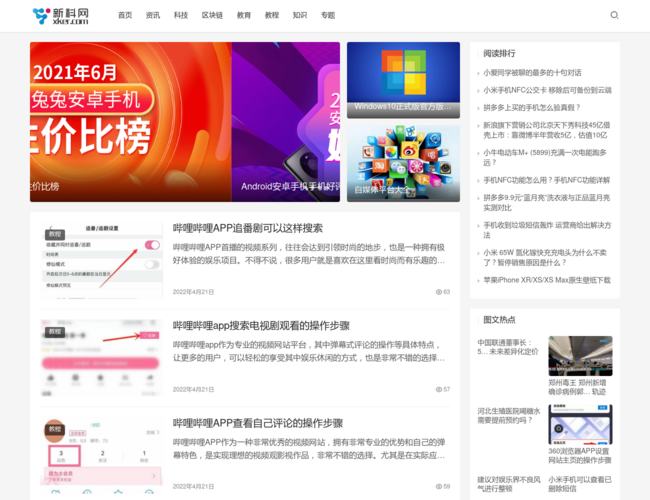Click the 图文热点 section heading
650x500 pixels.
(499, 320)
